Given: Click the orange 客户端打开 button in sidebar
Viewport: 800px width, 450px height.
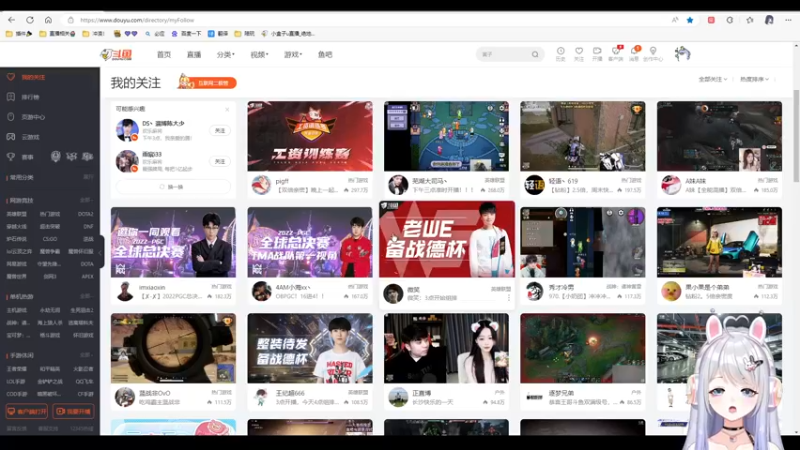Looking at the screenshot, I should [27, 411].
